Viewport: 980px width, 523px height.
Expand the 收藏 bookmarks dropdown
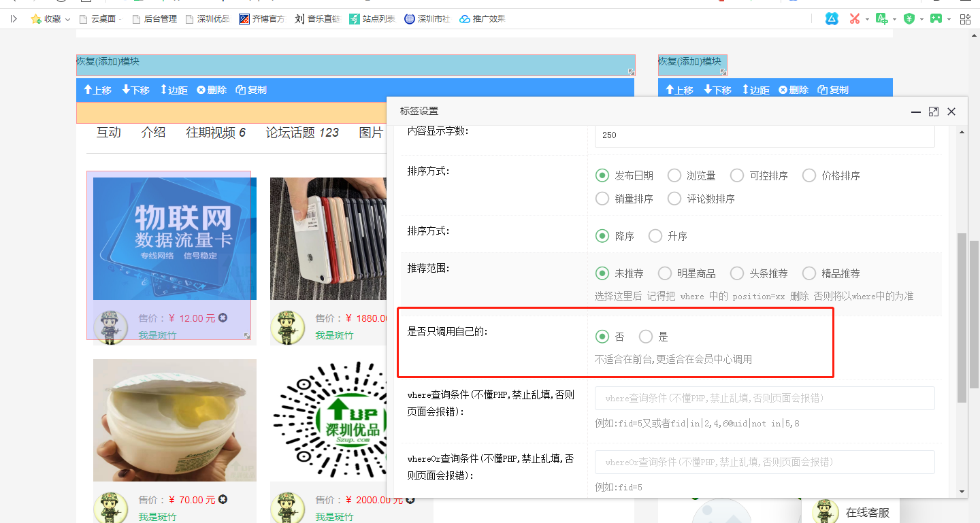click(x=67, y=20)
